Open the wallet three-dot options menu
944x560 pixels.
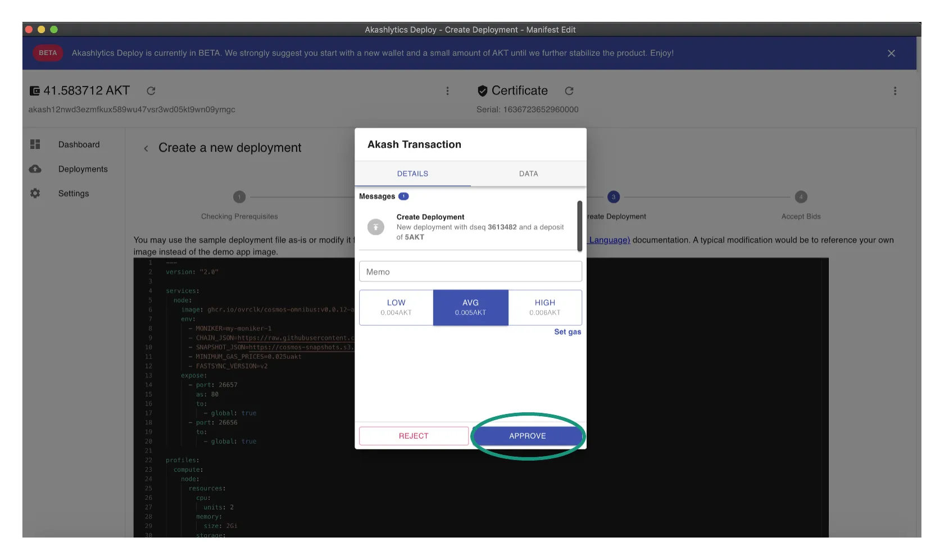tap(447, 91)
